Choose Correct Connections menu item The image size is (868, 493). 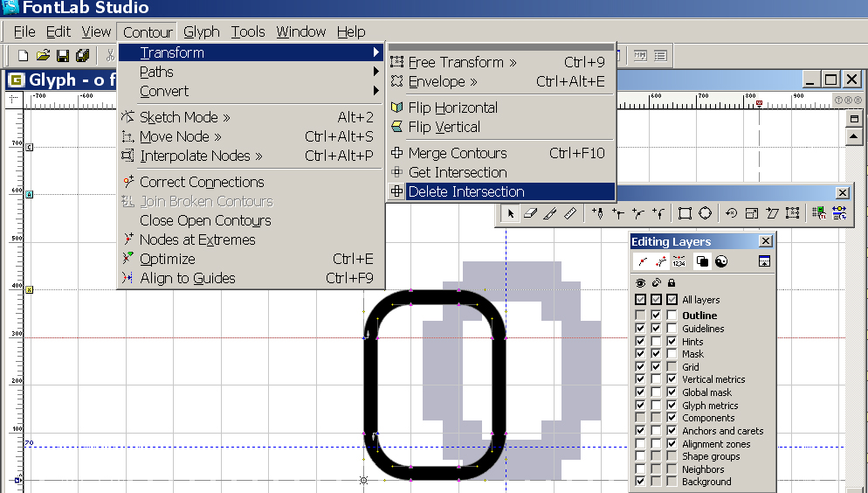pyautogui.click(x=251, y=182)
